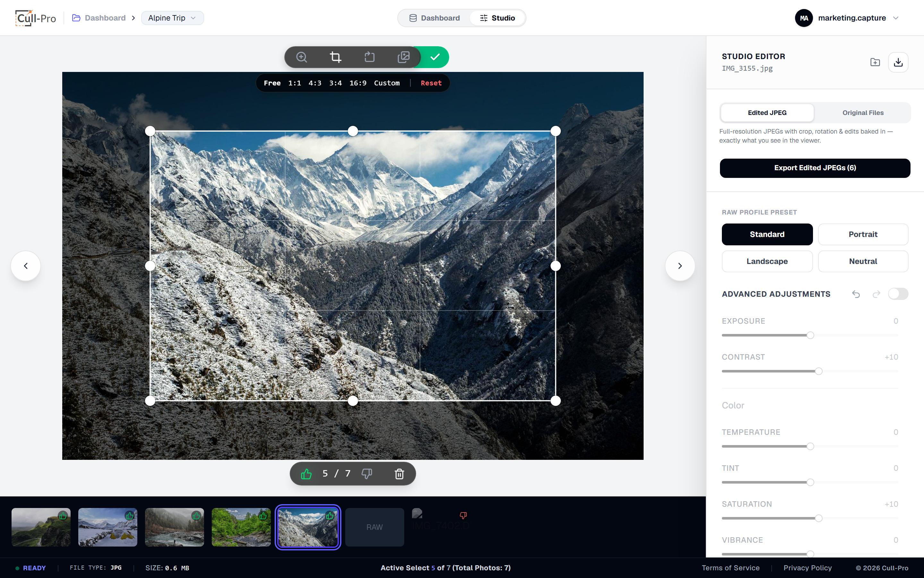Choose the Custom crop ratio
924x578 pixels.
pyautogui.click(x=387, y=83)
